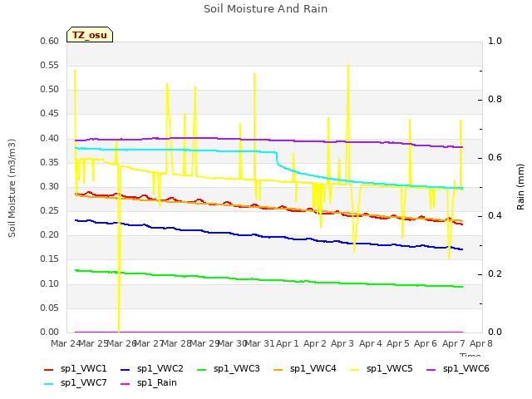Image resolution: width=532 pixels, height=399 pixels.
Task: Click the sp1_VWC7 legend entry
Action: coord(76,383)
